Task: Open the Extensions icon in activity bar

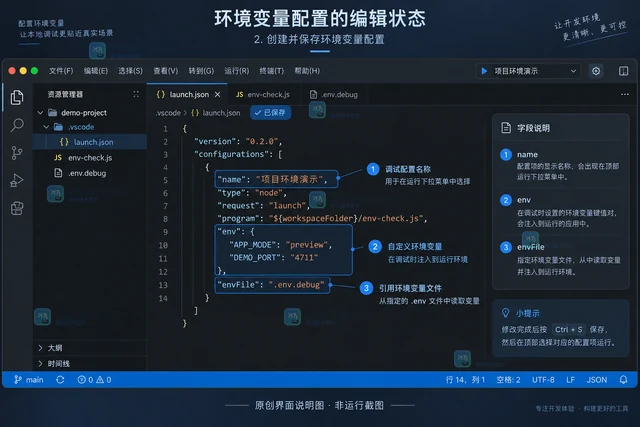Action: point(17,208)
